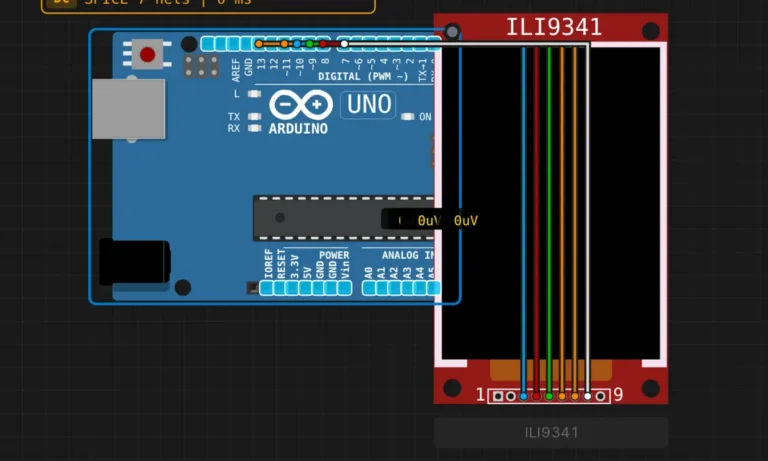Image resolution: width=768 pixels, height=461 pixels.
Task: Click ILI9341 unconnected pin 9 pad
Action: (x=600, y=396)
